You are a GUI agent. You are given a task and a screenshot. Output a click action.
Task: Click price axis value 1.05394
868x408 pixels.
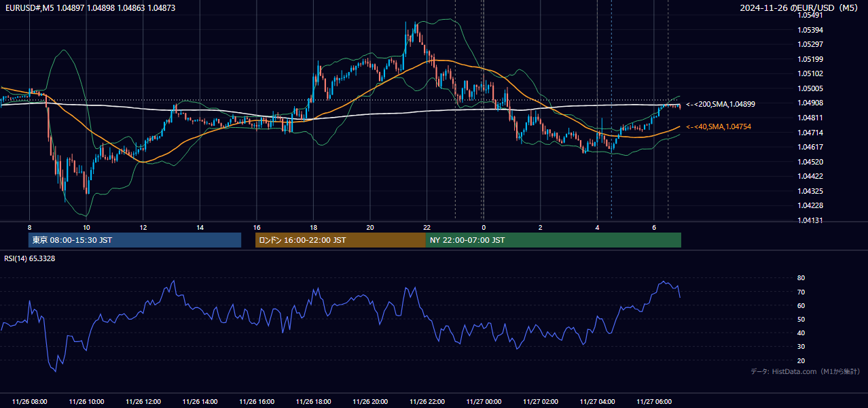[x=810, y=30]
